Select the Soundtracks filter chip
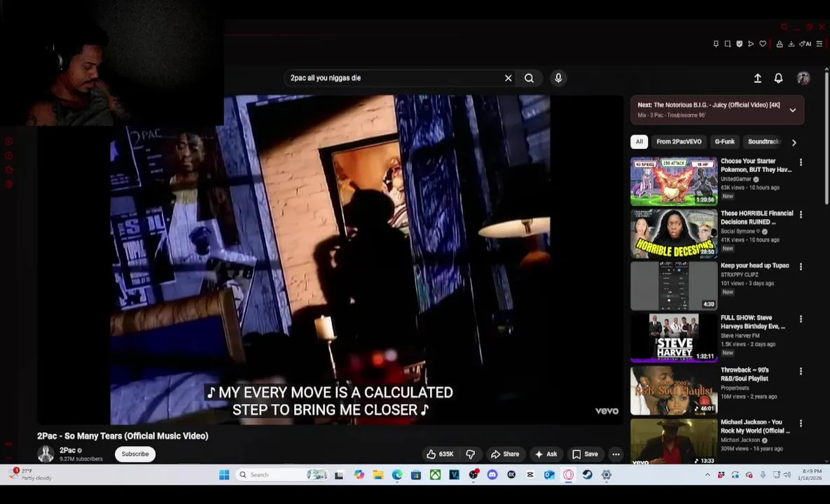This screenshot has width=830, height=504. [763, 141]
